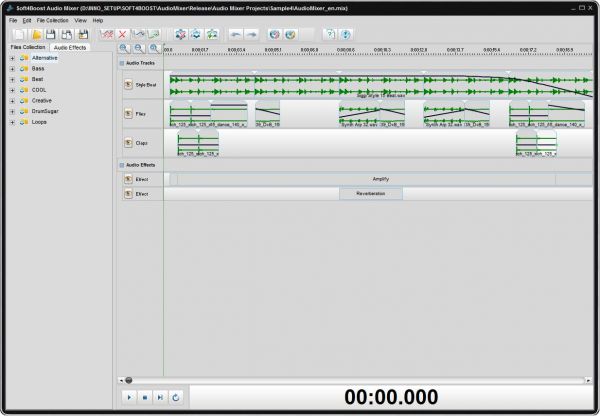
Task: Undo the last action with the left arrow
Action: (236, 34)
